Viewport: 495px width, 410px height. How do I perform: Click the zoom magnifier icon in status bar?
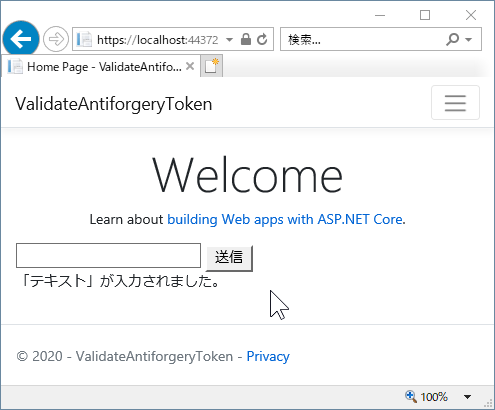pyautogui.click(x=410, y=396)
